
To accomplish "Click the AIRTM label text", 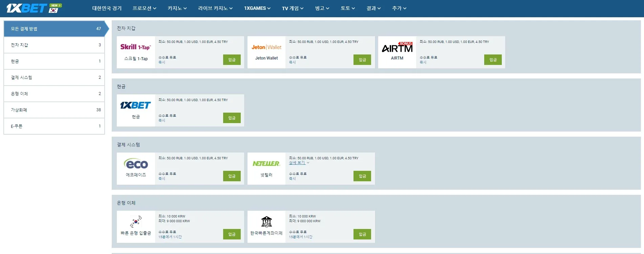I will tap(397, 58).
